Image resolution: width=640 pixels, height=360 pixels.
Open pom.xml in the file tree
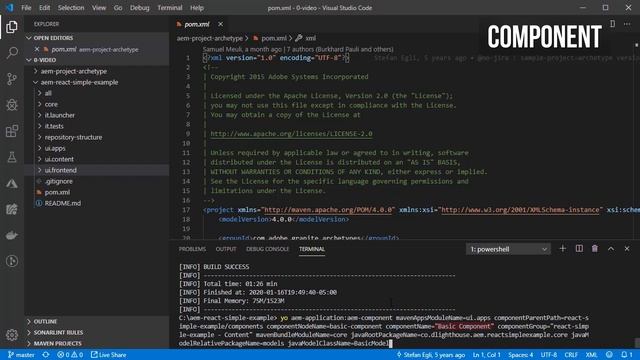tap(57, 192)
